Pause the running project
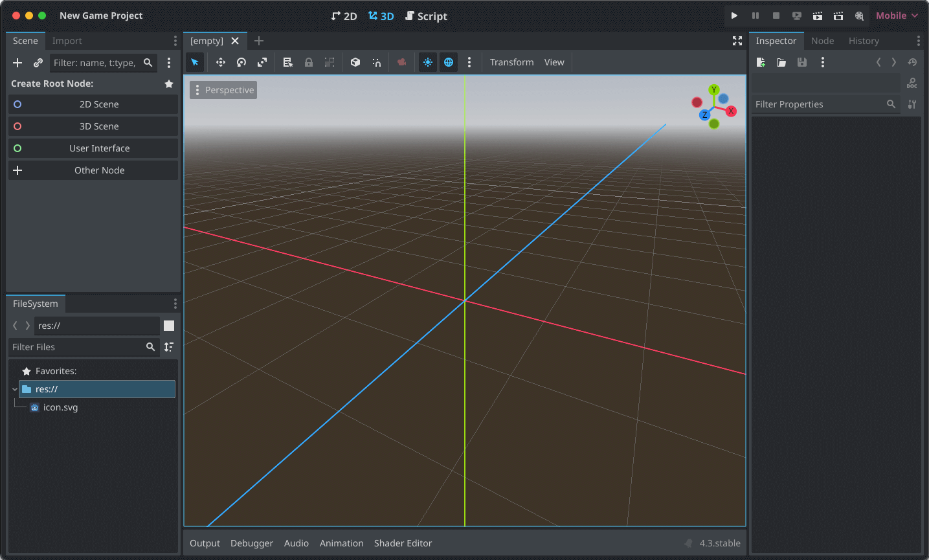The image size is (929, 560). [x=755, y=16]
